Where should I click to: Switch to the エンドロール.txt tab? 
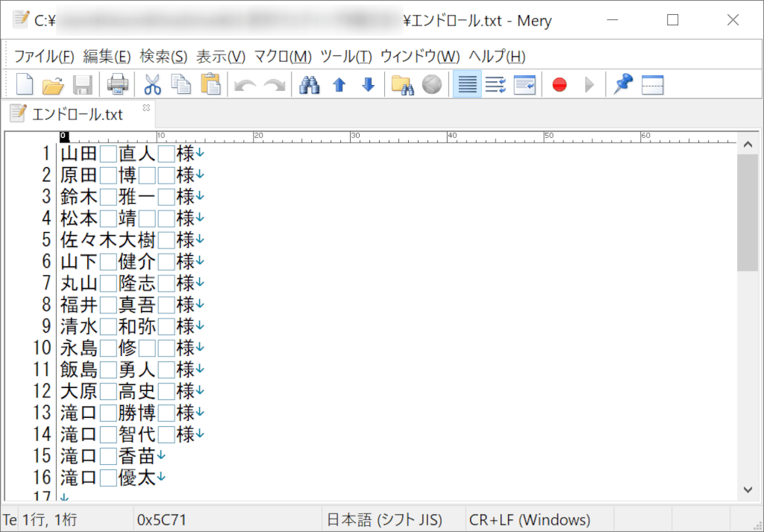[x=75, y=116]
